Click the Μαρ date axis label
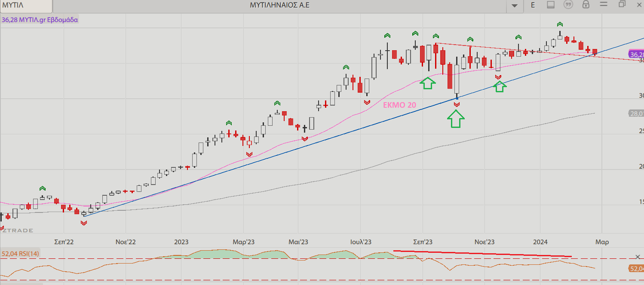Image resolution: width=644 pixels, height=285 pixels. point(602,242)
